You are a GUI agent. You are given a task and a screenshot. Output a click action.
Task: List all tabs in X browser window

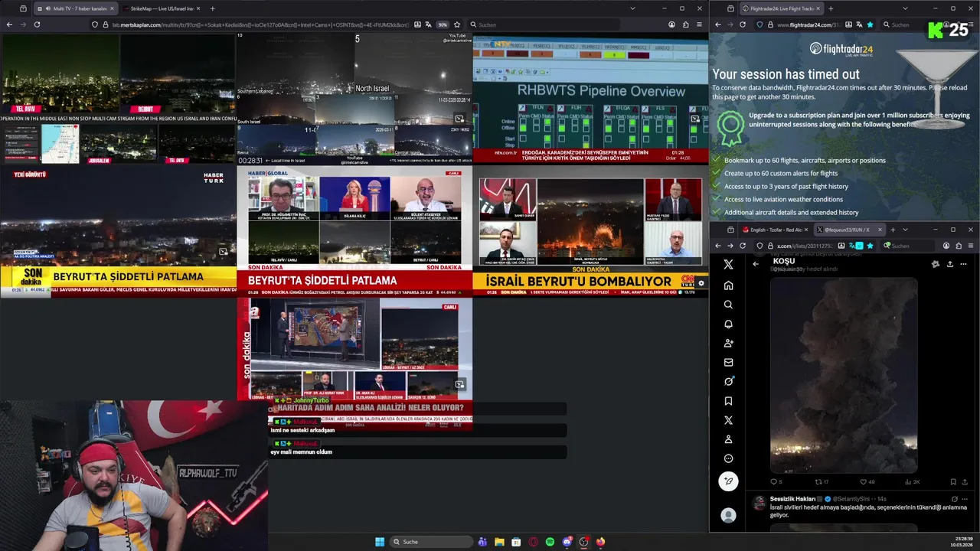pos(905,230)
